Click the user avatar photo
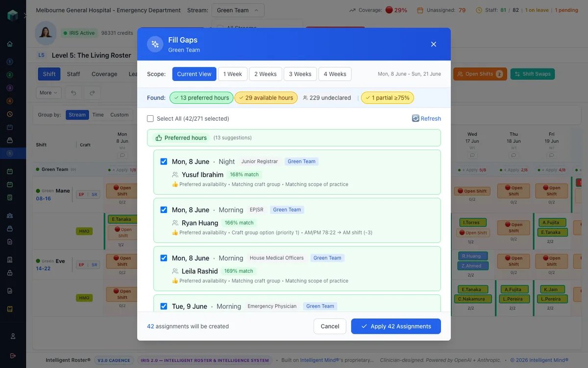The width and height of the screenshot is (588, 368). click(x=46, y=33)
